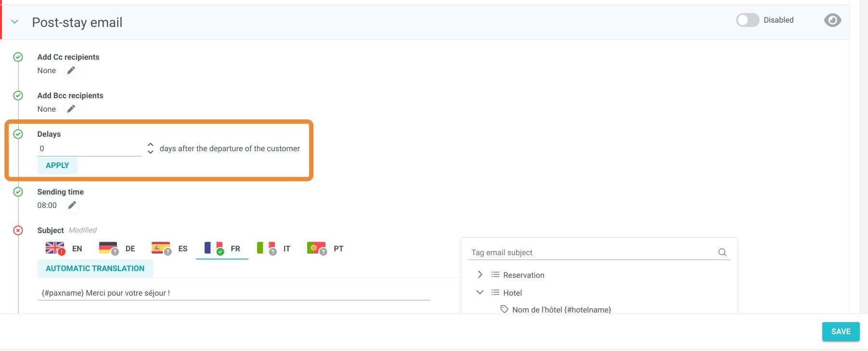Click the Delays green check status icon
This screenshot has width=868, height=351.
(x=18, y=134)
